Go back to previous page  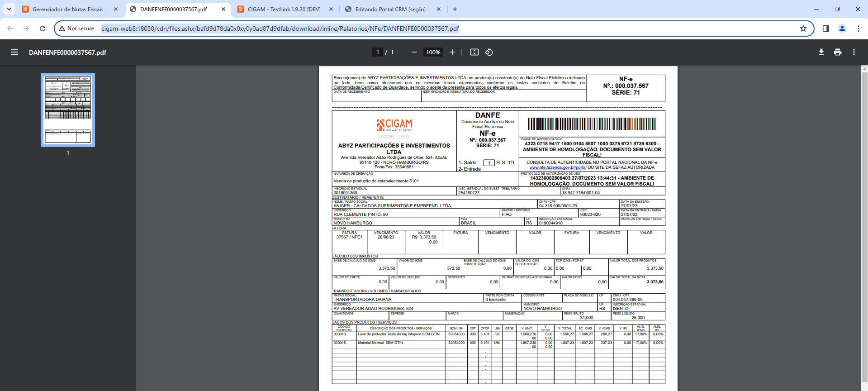pyautogui.click(x=10, y=29)
